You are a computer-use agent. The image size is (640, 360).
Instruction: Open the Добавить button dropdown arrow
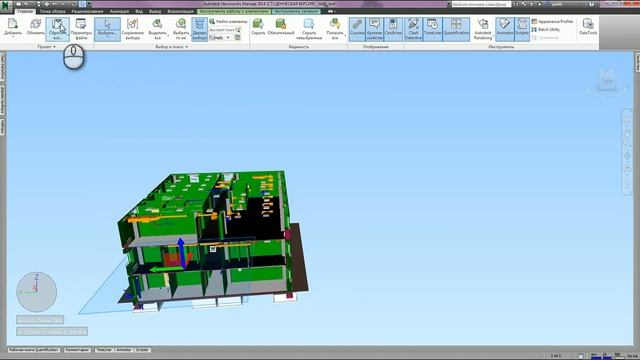13,37
